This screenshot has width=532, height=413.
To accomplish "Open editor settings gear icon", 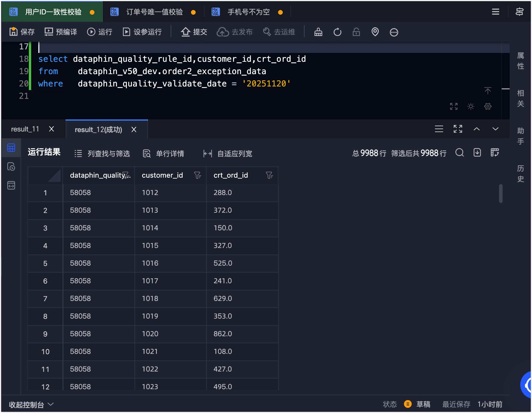I will click(488, 106).
